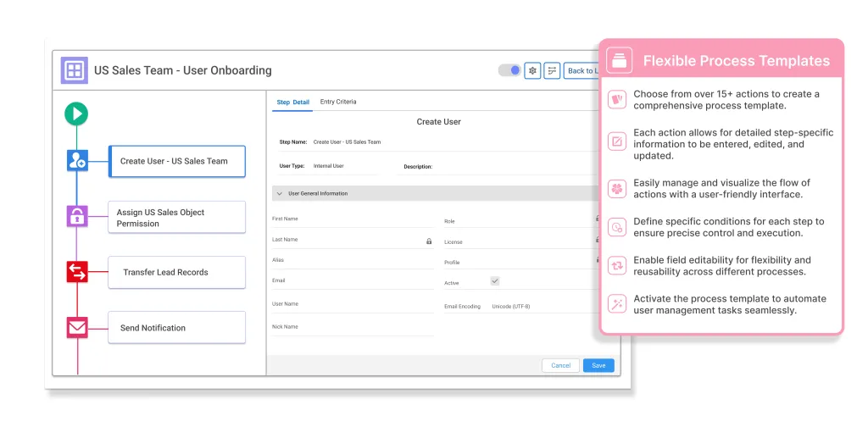
Task: Switch to the Step Detail tab
Action: tap(292, 103)
